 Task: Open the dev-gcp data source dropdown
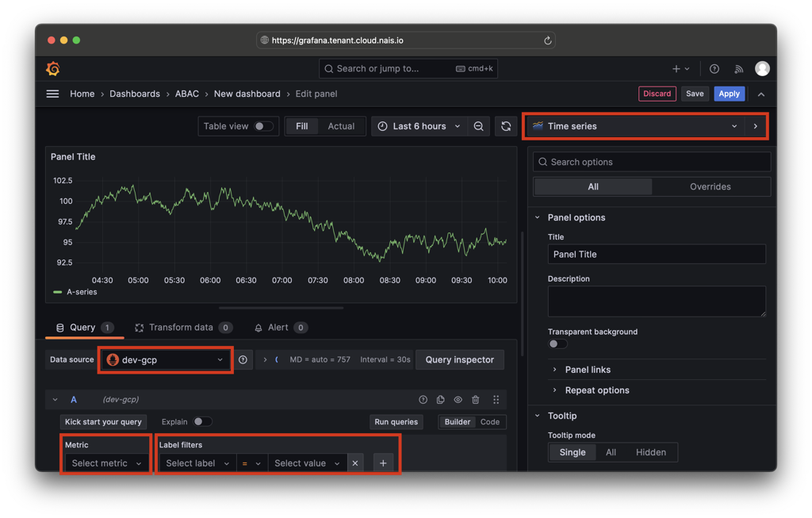165,359
